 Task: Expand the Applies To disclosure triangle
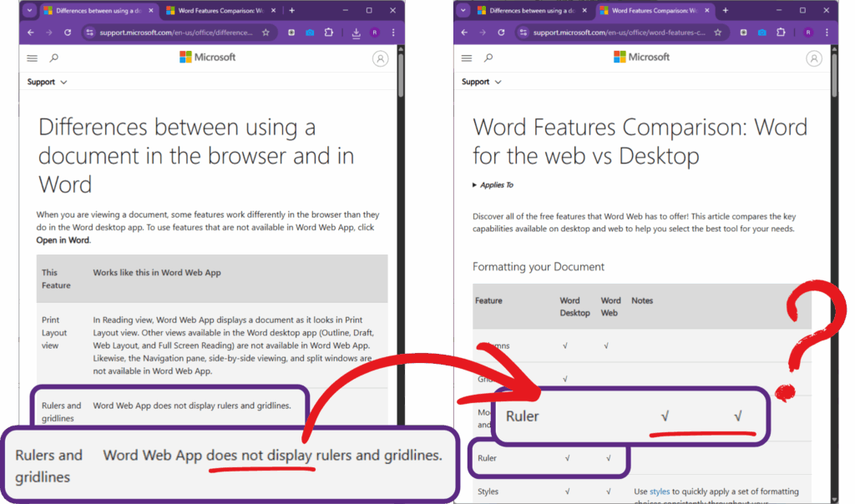(x=476, y=185)
